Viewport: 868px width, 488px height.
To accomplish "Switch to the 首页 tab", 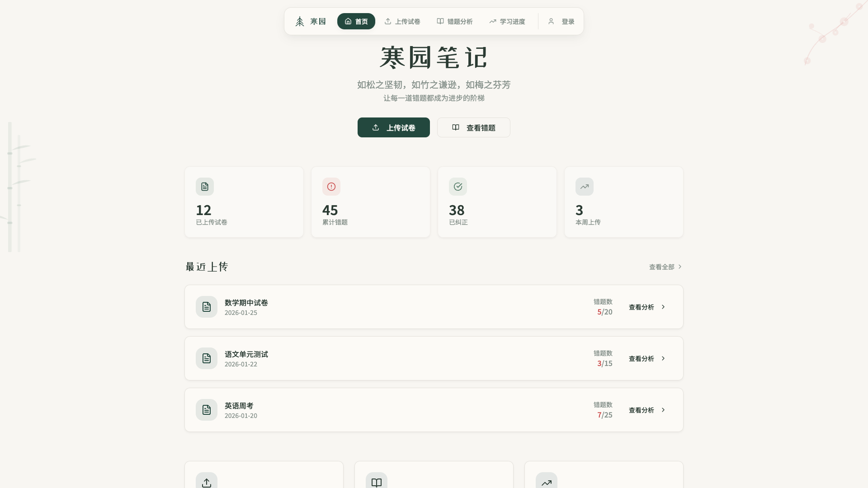I will tap(356, 21).
